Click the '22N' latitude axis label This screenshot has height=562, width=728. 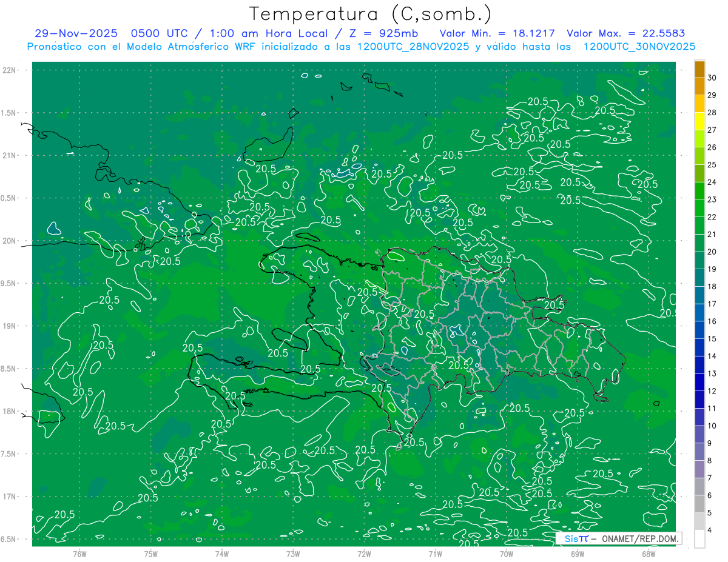pos(8,70)
